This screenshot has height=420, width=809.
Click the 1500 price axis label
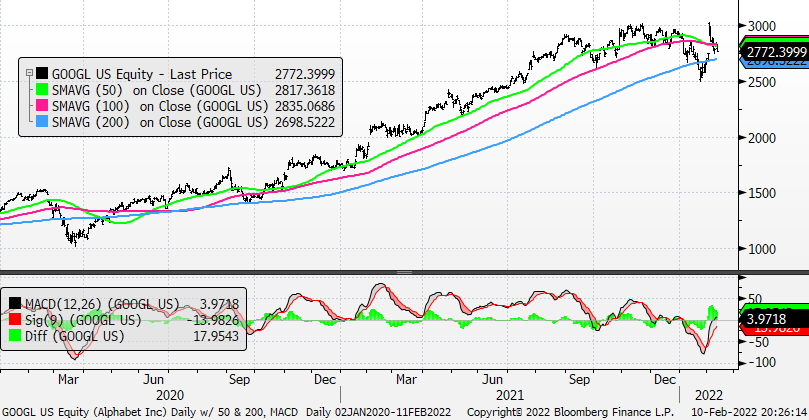[x=762, y=193]
